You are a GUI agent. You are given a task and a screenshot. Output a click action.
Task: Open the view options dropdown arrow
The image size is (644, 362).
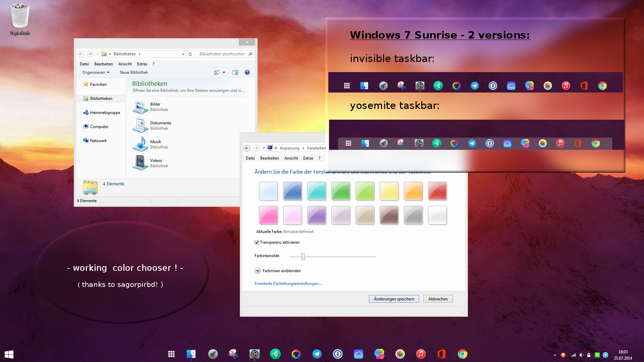click(224, 72)
